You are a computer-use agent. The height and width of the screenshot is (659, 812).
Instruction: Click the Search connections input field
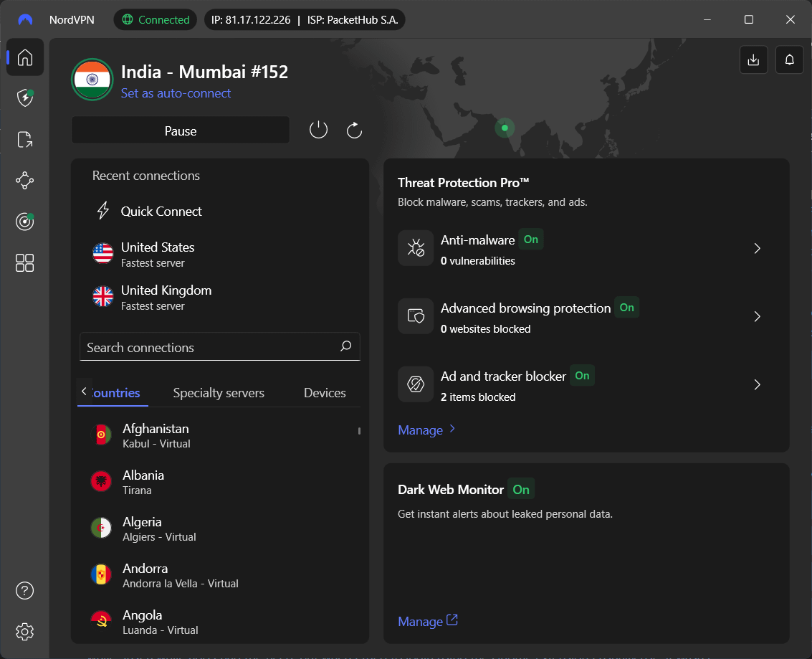click(208, 347)
